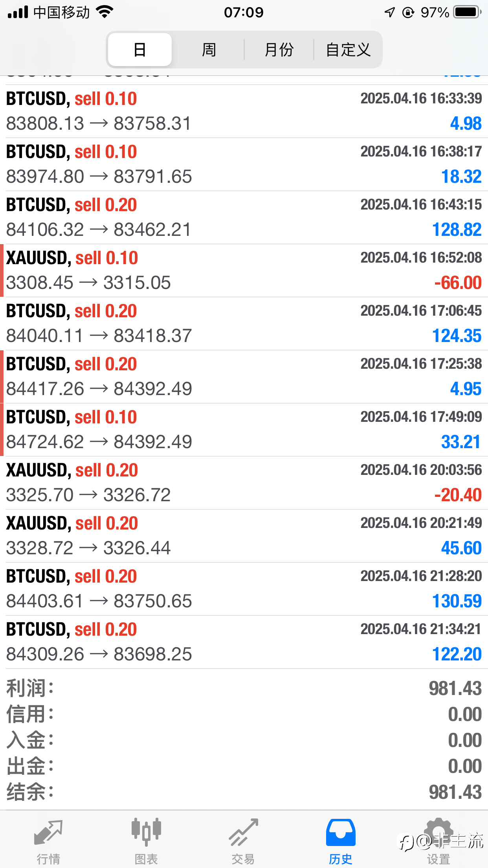Image resolution: width=488 pixels, height=868 pixels.
Task: Open the 图表 candlestick chart icon
Action: [146, 832]
